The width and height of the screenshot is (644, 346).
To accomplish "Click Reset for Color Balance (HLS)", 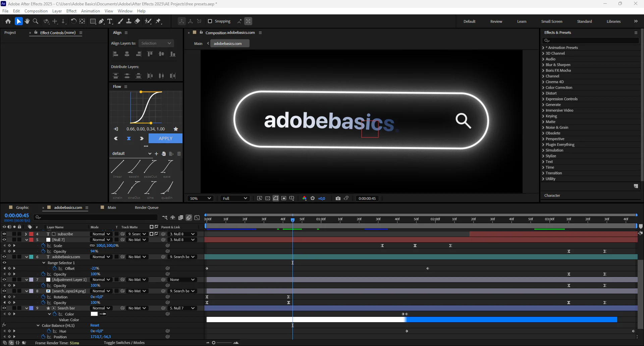I will (x=95, y=325).
